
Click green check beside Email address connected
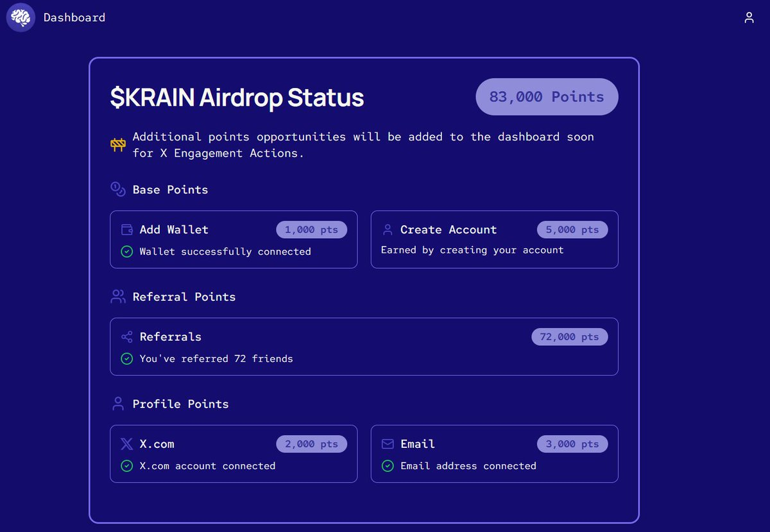[x=388, y=466]
